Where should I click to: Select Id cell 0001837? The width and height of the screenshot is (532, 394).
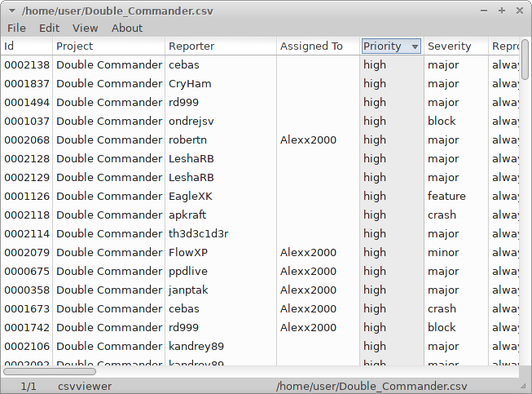pyautogui.click(x=27, y=83)
